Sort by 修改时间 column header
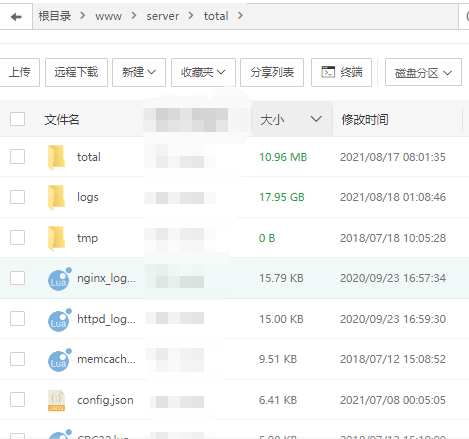The image size is (469, 439). [x=365, y=119]
